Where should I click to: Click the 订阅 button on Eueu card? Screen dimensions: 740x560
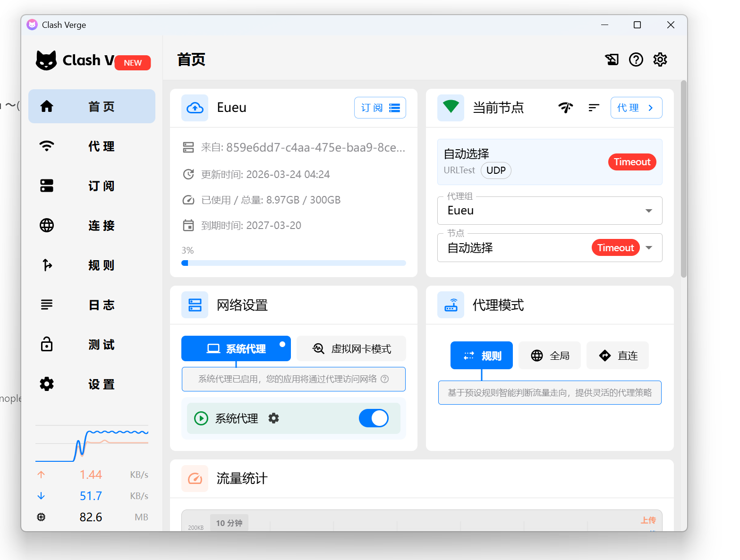tap(380, 108)
